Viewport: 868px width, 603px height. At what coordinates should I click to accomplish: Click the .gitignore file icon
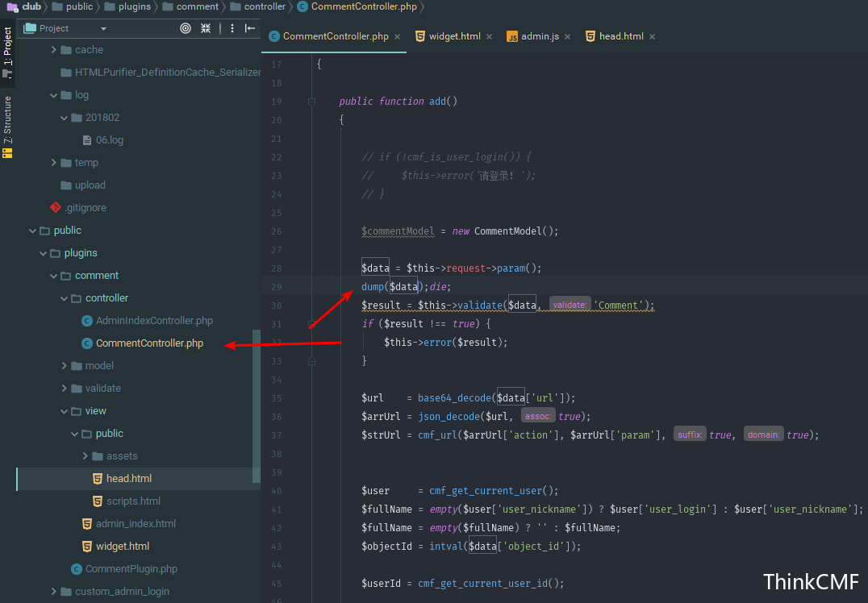[x=56, y=207]
